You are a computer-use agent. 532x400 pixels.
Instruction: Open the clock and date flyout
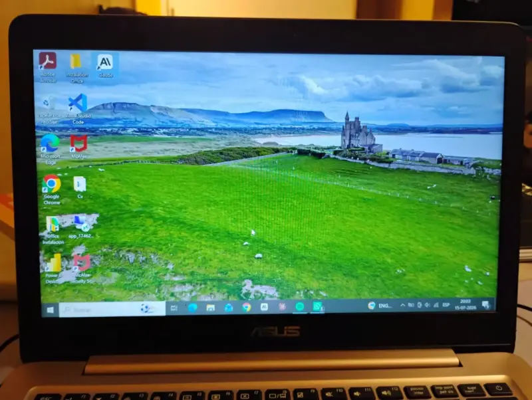pyautogui.click(x=465, y=304)
